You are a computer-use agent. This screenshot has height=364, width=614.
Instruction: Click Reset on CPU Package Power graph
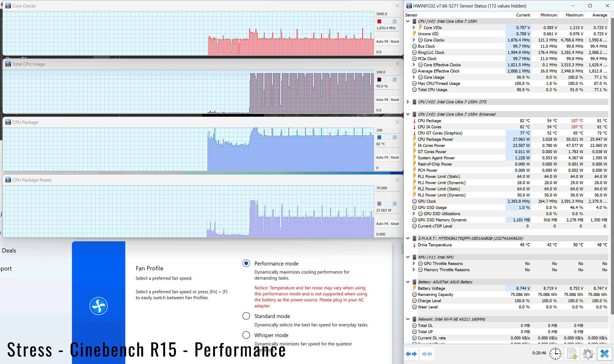(x=395, y=224)
